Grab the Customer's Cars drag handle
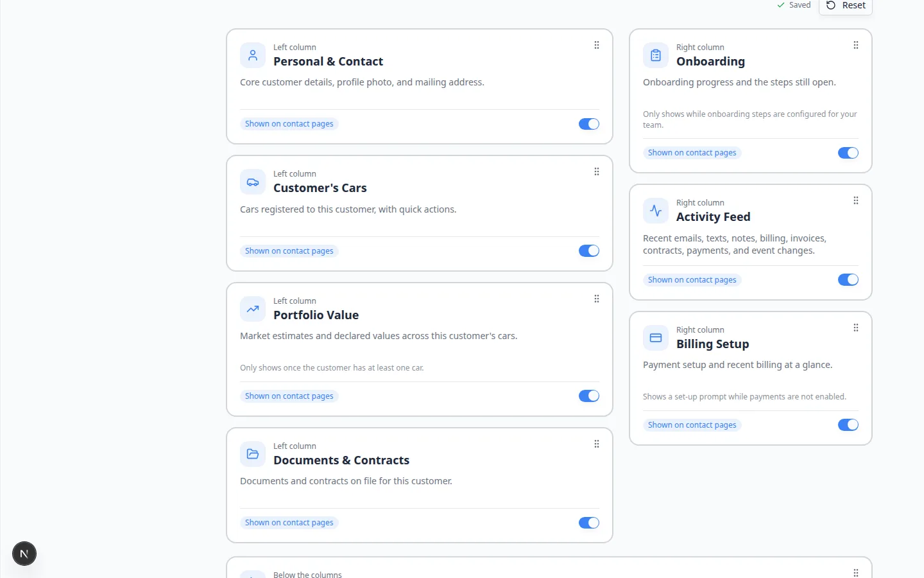The height and width of the screenshot is (578, 924). pos(597,171)
